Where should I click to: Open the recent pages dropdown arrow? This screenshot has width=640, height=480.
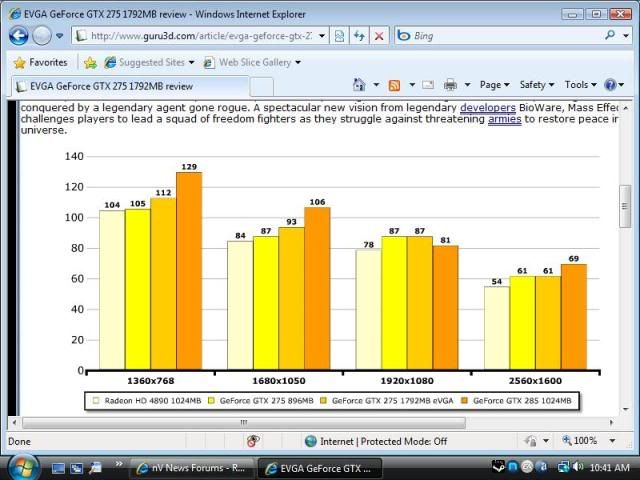point(60,36)
